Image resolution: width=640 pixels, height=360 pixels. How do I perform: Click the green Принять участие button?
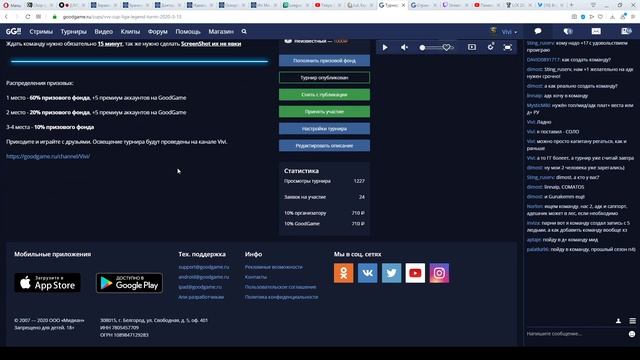coord(324,111)
